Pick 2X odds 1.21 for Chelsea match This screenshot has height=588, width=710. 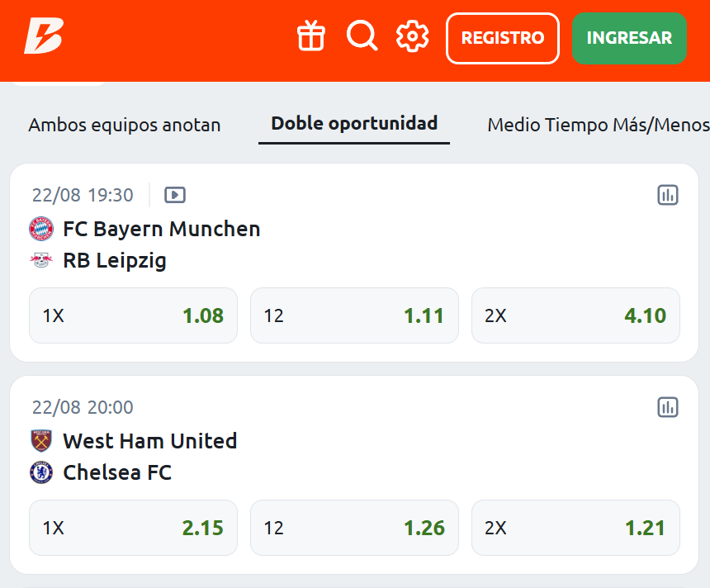click(575, 528)
